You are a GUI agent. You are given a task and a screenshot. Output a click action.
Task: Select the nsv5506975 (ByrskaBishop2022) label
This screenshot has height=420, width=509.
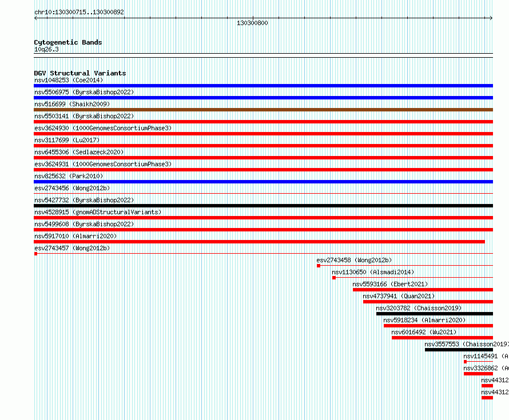pyautogui.click(x=84, y=92)
